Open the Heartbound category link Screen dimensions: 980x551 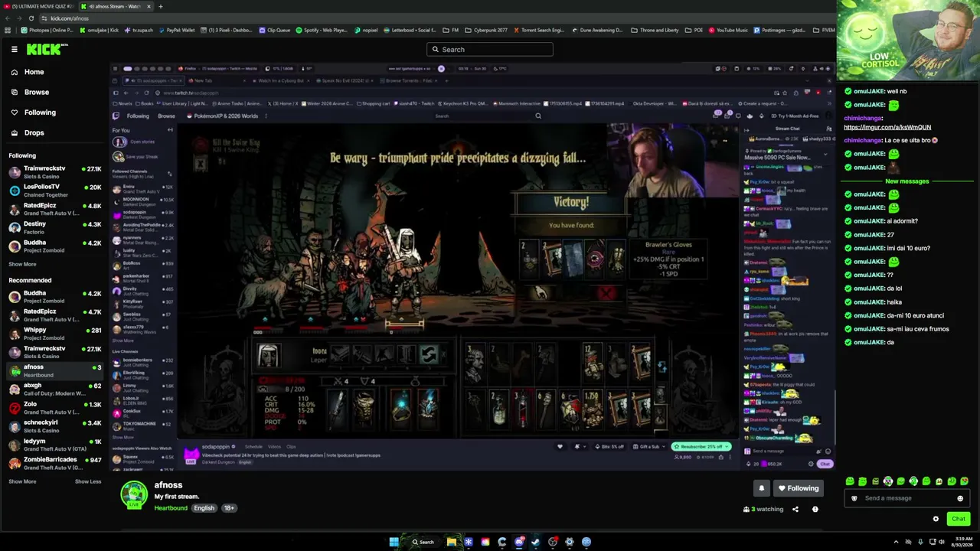(171, 508)
